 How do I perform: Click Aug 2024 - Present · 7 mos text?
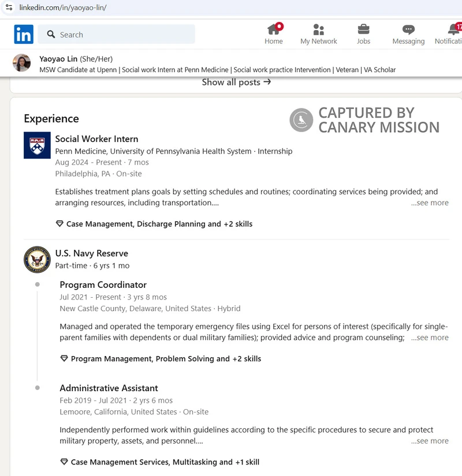tap(102, 162)
